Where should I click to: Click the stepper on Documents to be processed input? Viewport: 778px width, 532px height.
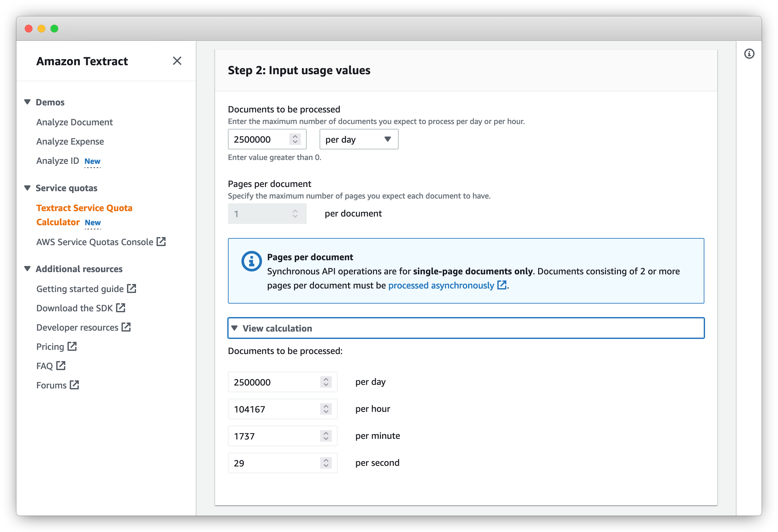[295, 139]
